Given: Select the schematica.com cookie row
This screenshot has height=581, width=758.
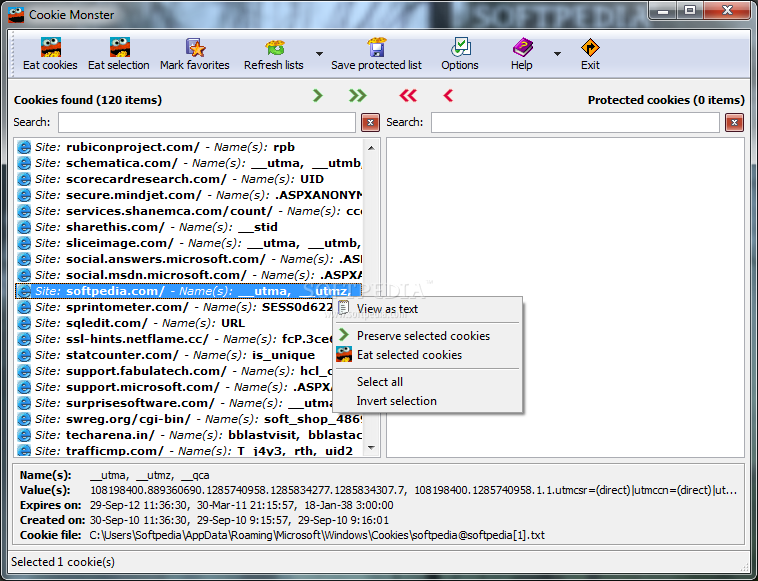Looking at the screenshot, I should click(x=189, y=163).
